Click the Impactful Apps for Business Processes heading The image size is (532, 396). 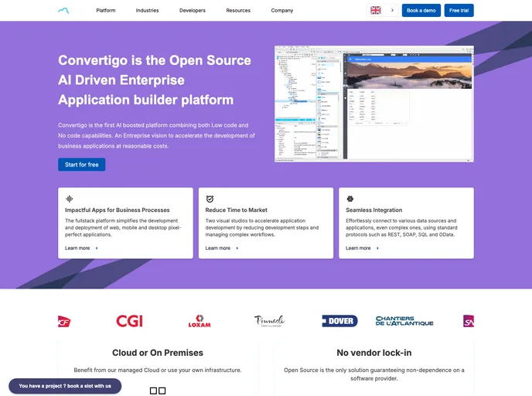[117, 210]
